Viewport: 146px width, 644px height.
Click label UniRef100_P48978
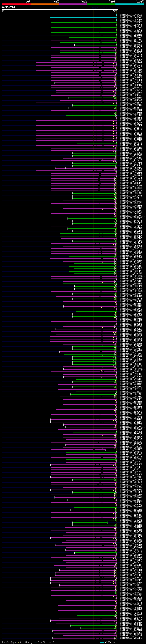[x=131, y=615]
